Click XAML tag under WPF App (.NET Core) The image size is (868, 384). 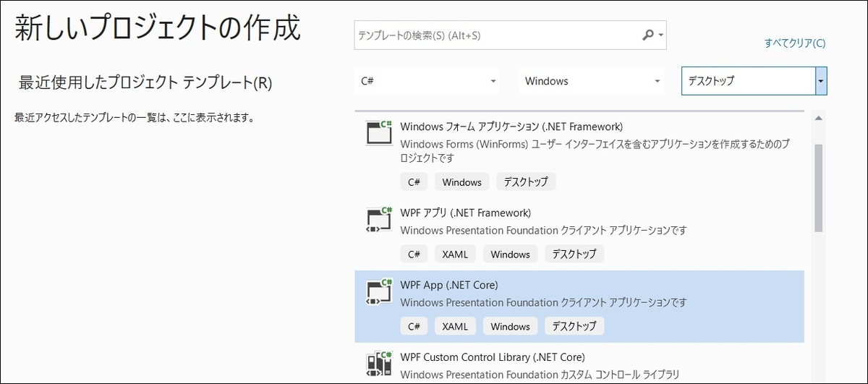[456, 327]
